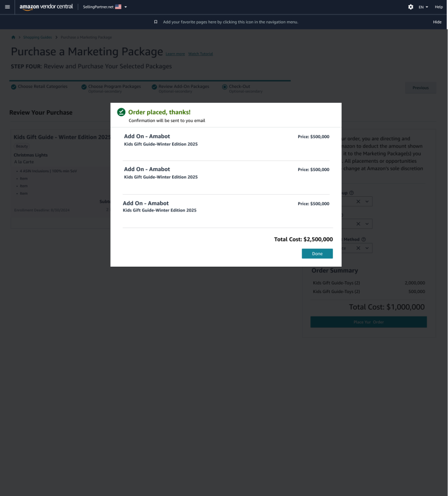Open the EN language dropdown
Screen dimensions: 448x496
pyautogui.click(x=423, y=7)
